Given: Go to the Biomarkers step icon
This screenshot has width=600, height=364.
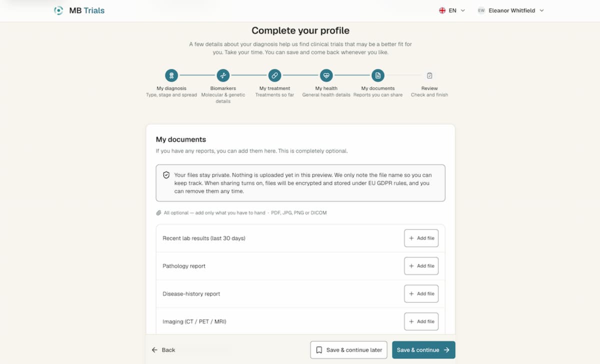Looking at the screenshot, I should (x=223, y=75).
